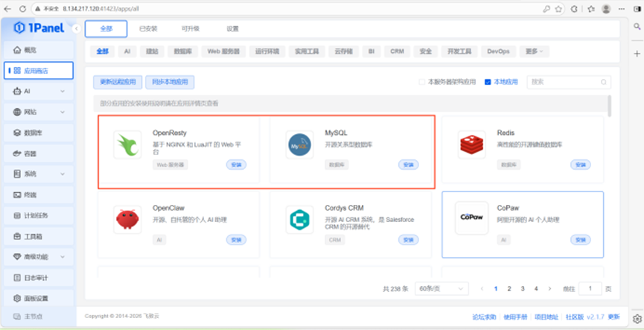Screen dimensions: 644x330
Task: Expand 高级功能 submenu in sidebar
Action: [x=63, y=257]
